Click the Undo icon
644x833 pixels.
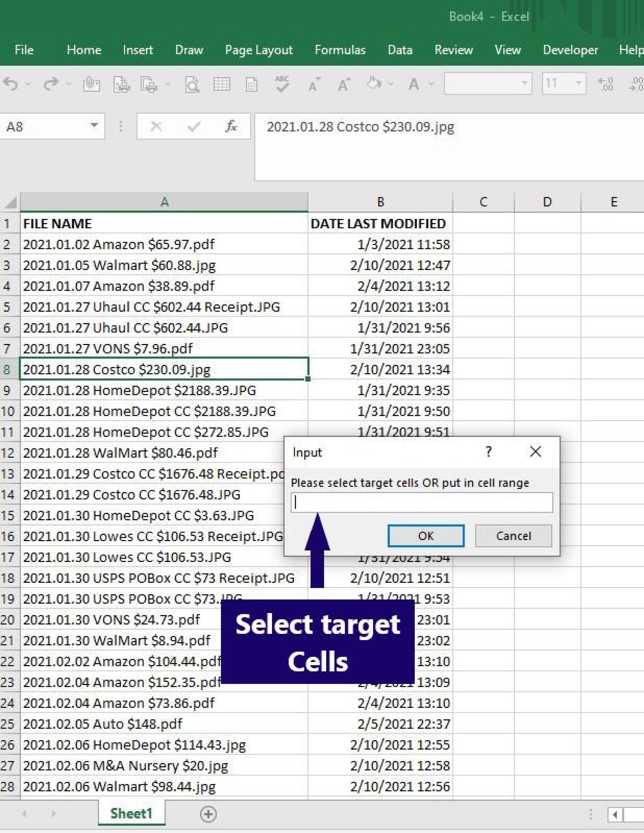click(11, 83)
